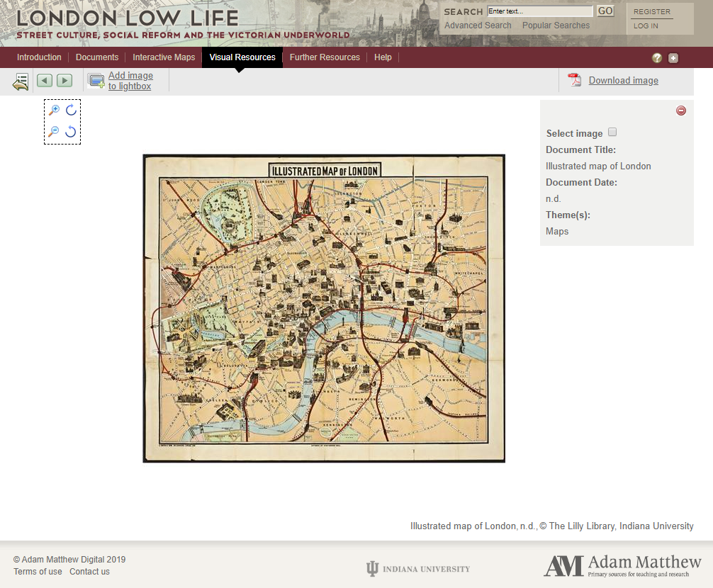The height and width of the screenshot is (588, 713).
Task: Click the 'Maps' theme text
Action: tap(557, 231)
